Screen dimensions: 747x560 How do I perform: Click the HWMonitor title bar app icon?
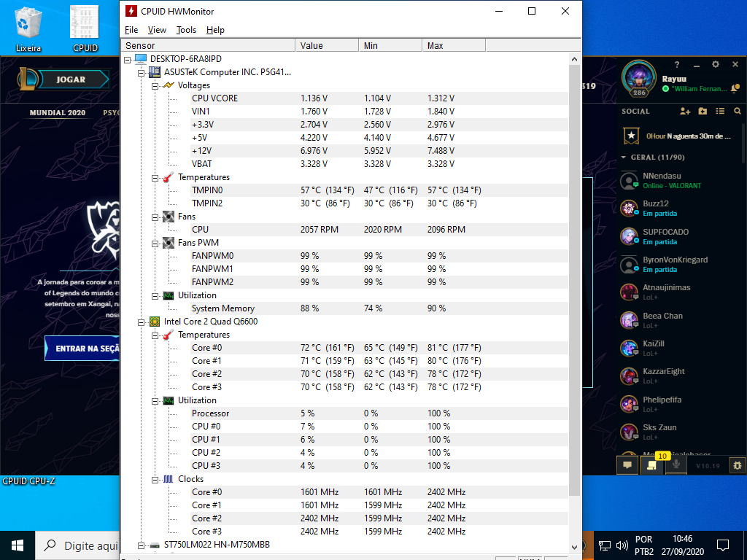point(131,11)
